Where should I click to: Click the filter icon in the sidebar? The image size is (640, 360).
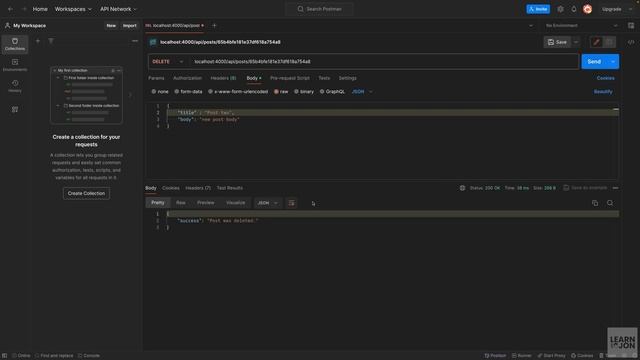click(x=51, y=41)
